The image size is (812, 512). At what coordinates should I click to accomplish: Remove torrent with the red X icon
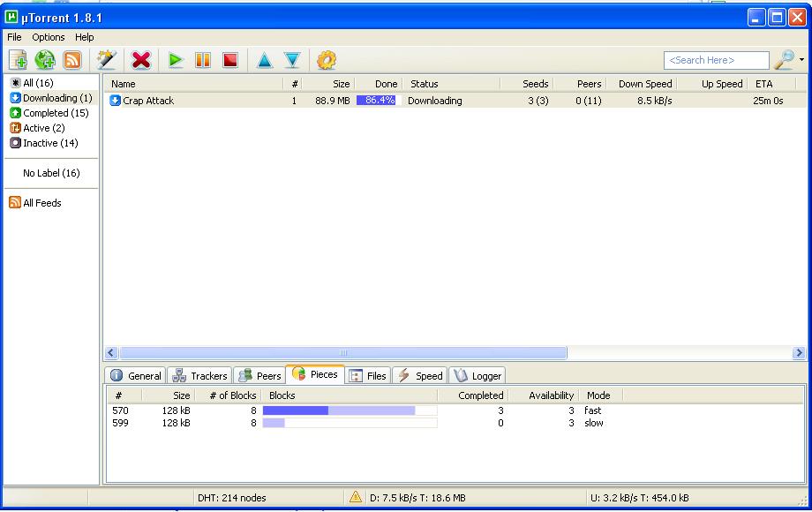click(141, 60)
